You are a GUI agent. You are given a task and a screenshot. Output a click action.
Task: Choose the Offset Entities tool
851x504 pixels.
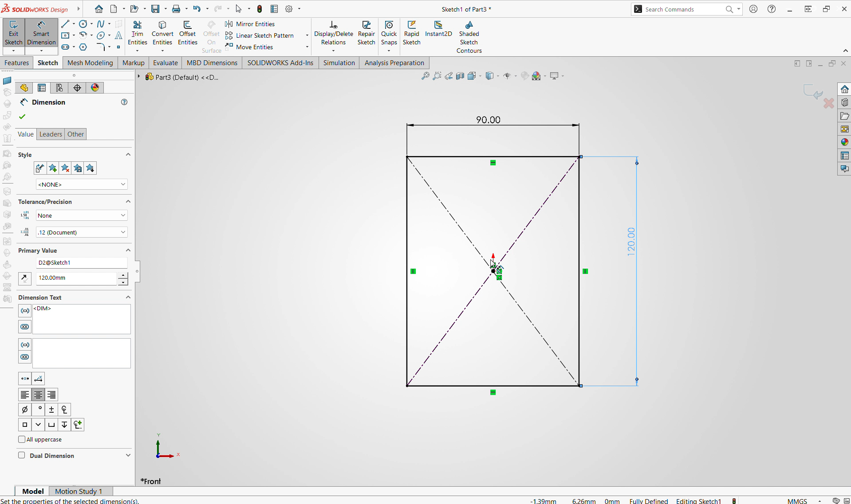pos(187,33)
